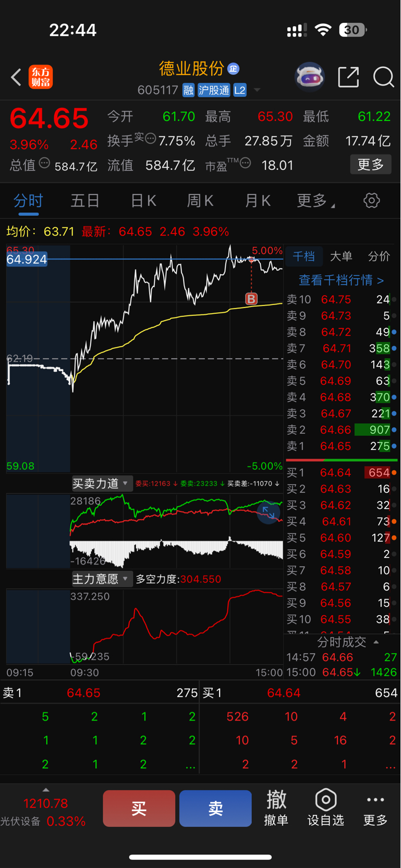The width and height of the screenshot is (401, 868).
Task: Tap the 卖1 row in order book
Action: (342, 446)
